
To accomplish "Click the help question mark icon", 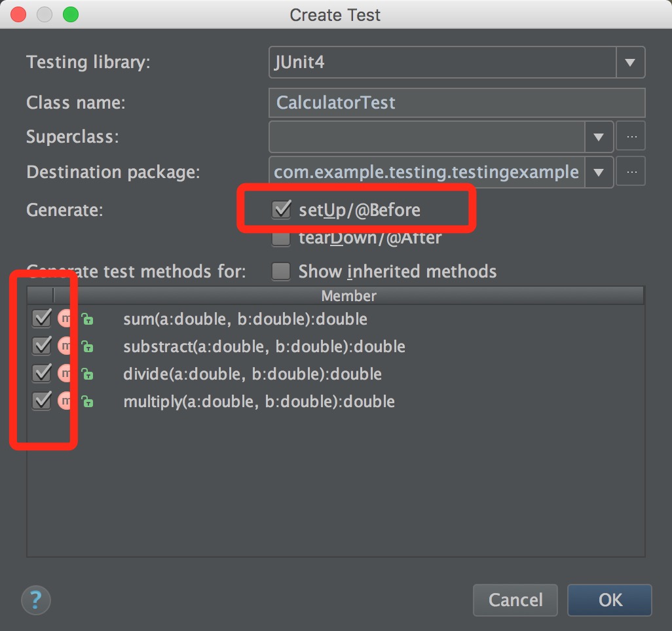I will pos(36,600).
